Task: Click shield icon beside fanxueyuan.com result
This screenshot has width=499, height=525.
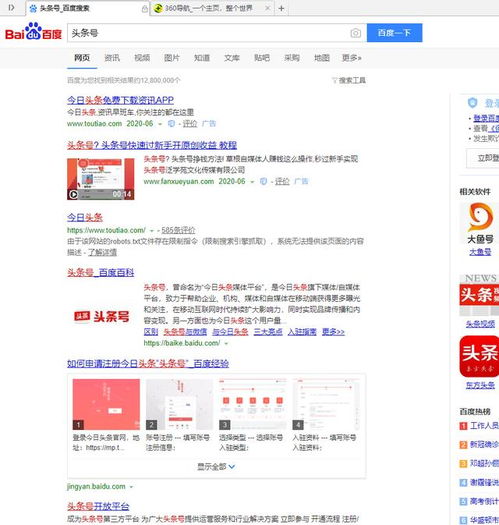Action: point(264,181)
